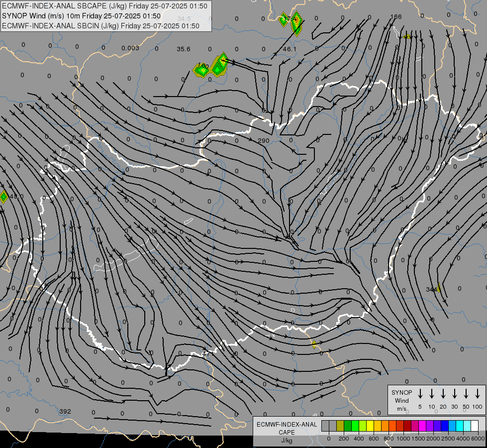487x448 pixels.
Task: Select the olive swatch in the CAPE legend
Action: [340, 426]
